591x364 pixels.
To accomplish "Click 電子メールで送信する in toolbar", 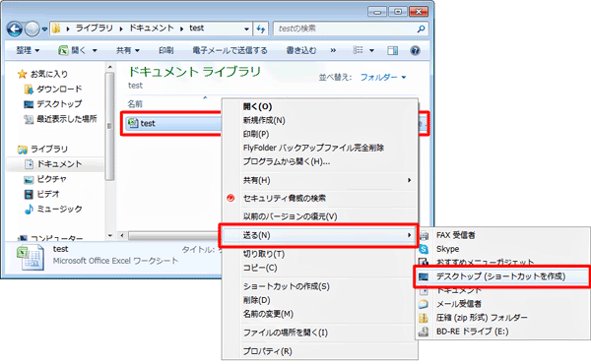I will point(230,50).
